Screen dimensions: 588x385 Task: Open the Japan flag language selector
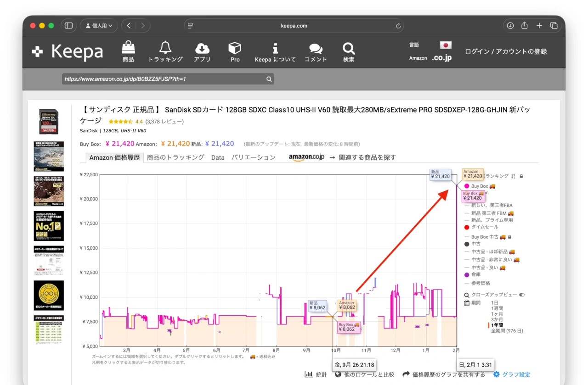click(445, 45)
